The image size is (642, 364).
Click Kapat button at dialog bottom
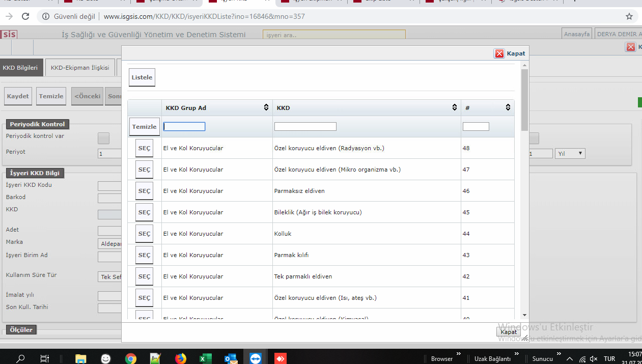(508, 331)
